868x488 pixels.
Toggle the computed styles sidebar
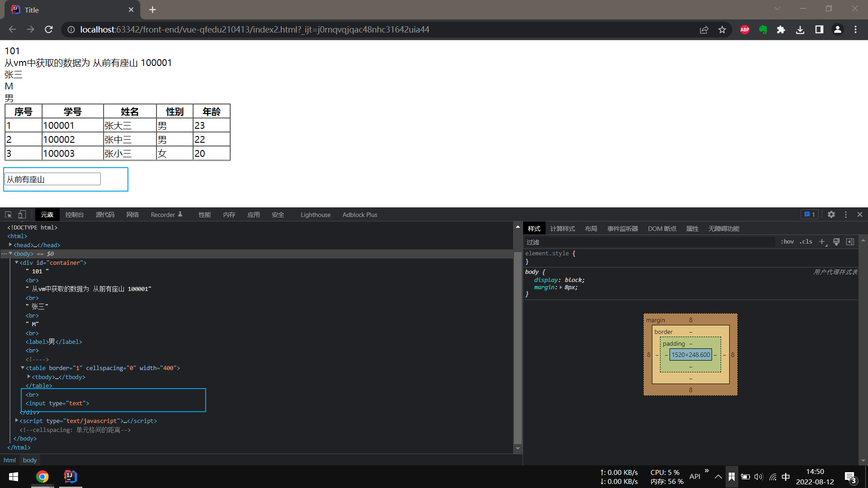click(850, 242)
